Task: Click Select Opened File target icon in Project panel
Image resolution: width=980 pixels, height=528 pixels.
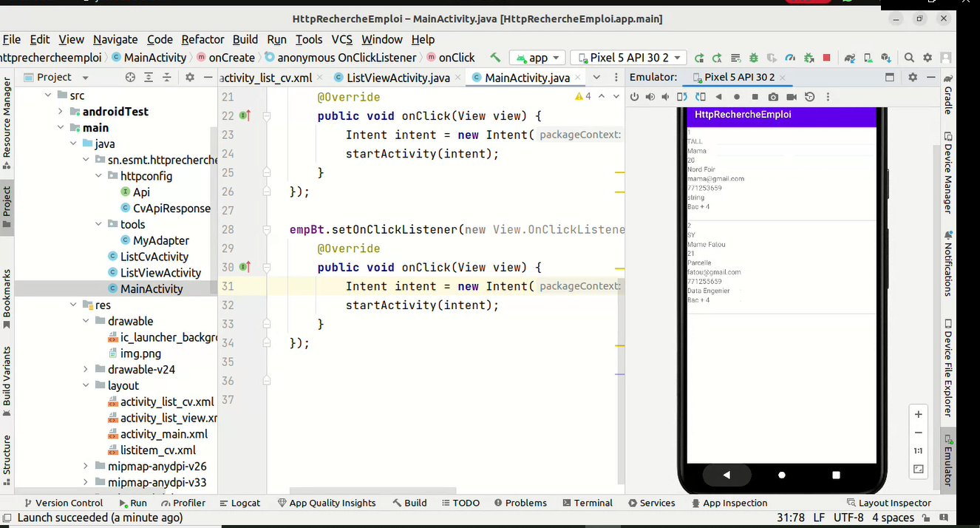Action: click(x=130, y=77)
